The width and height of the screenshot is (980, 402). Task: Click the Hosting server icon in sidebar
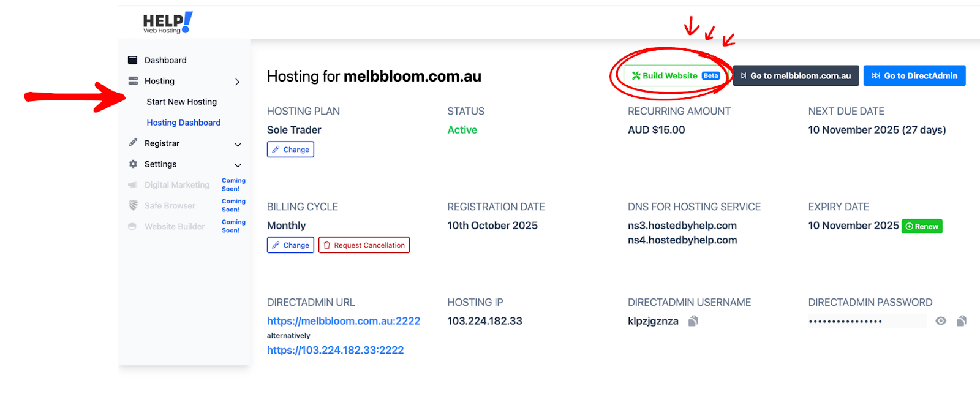point(133,81)
